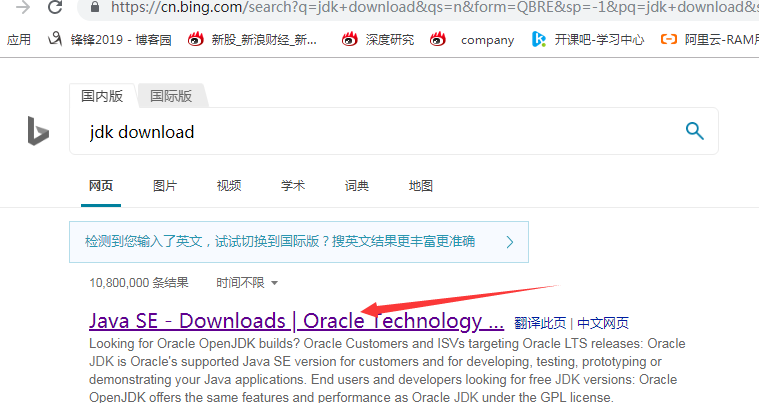Open 阿里云-RAM bookmark

tap(710, 40)
